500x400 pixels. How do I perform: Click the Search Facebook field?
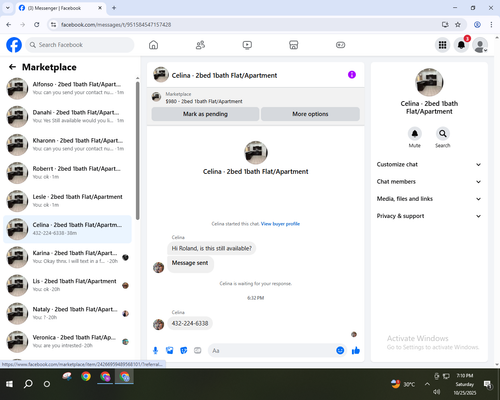tap(80, 45)
